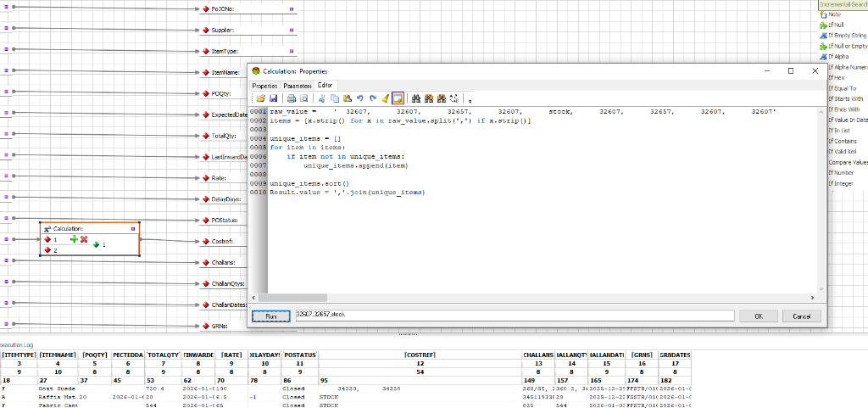
Task: Switch to the Properties tab
Action: coord(264,86)
